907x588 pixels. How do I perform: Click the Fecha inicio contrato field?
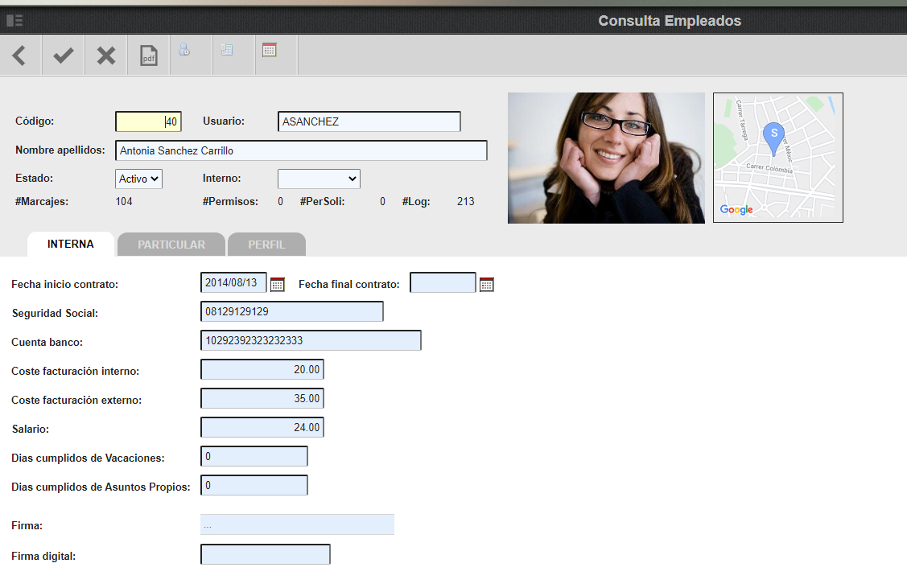click(233, 282)
